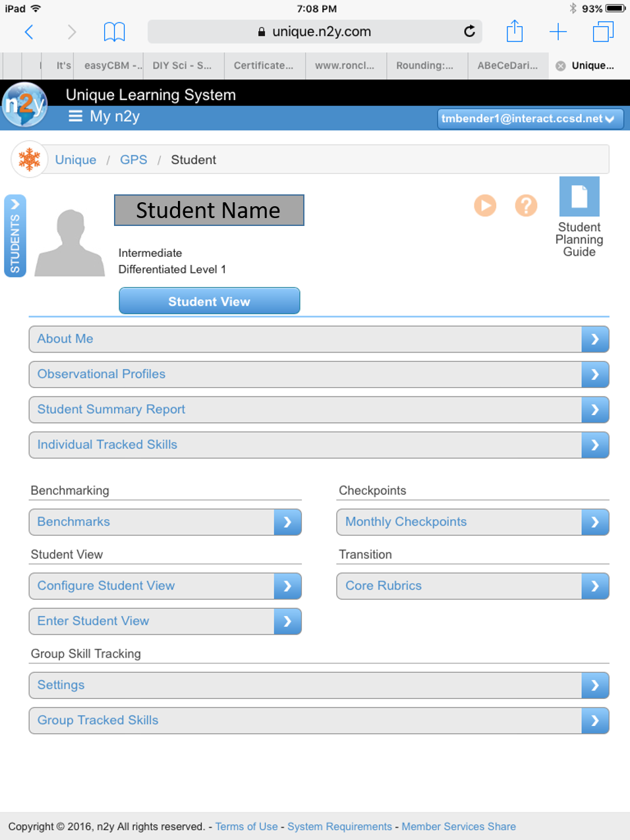Expand the About Me section
Image resolution: width=630 pixels, height=840 pixels.
click(319, 339)
